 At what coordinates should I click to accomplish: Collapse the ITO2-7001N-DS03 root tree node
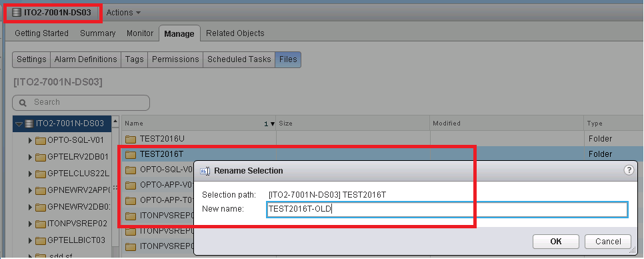click(x=19, y=123)
